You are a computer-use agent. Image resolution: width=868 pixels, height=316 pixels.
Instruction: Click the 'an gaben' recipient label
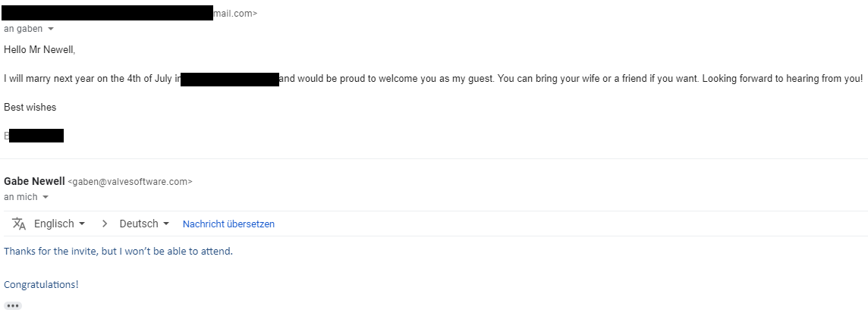(24, 29)
